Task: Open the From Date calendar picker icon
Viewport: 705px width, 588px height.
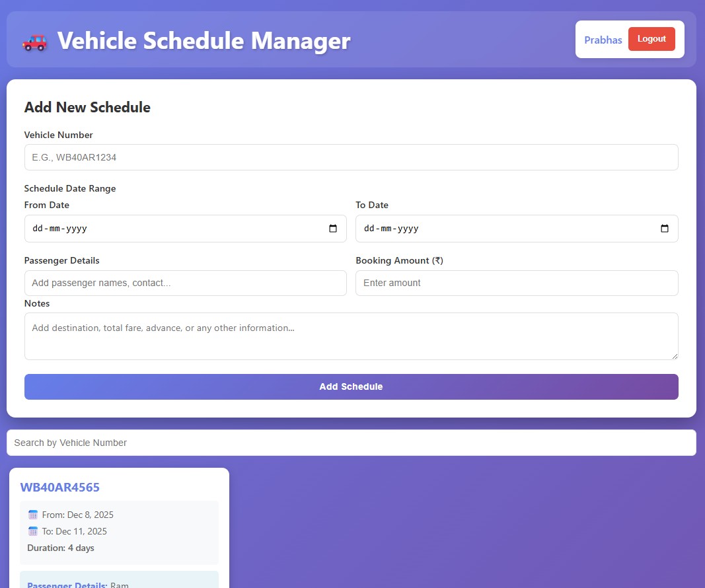Action: (x=334, y=229)
